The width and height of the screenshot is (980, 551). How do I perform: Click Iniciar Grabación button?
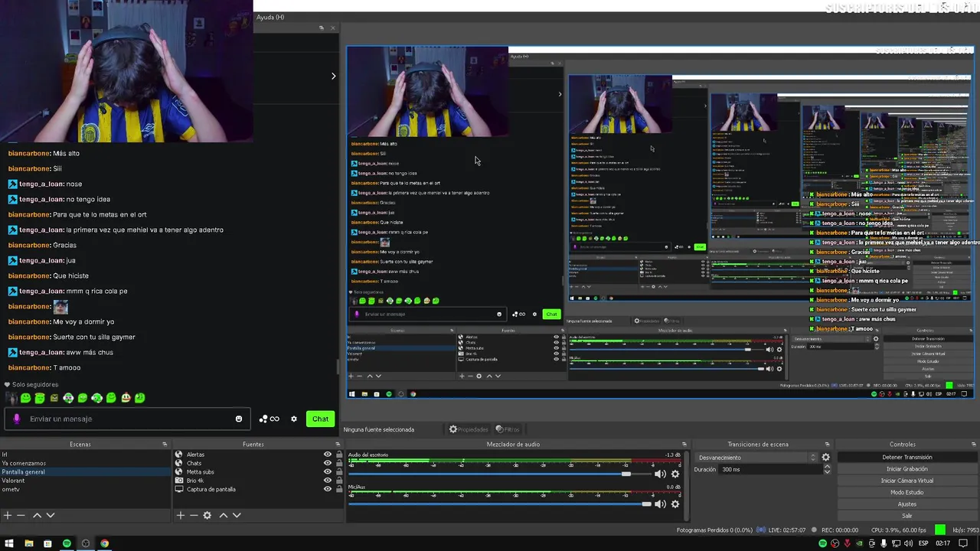[907, 469]
